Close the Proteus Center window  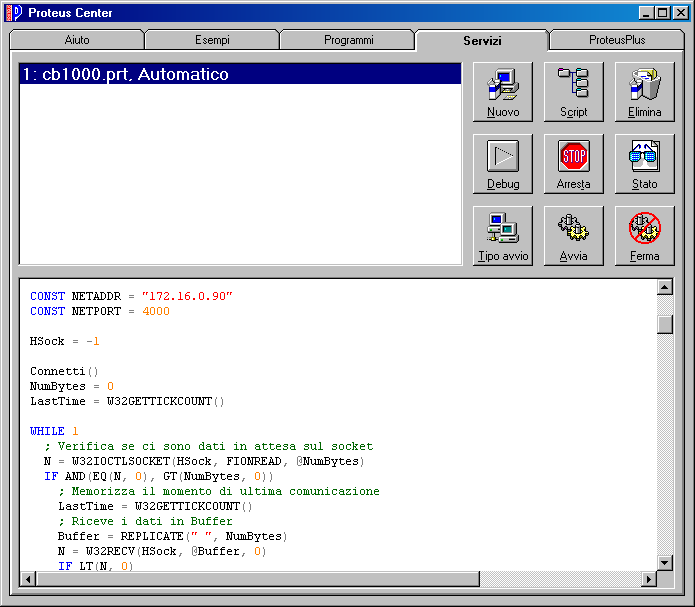click(681, 12)
